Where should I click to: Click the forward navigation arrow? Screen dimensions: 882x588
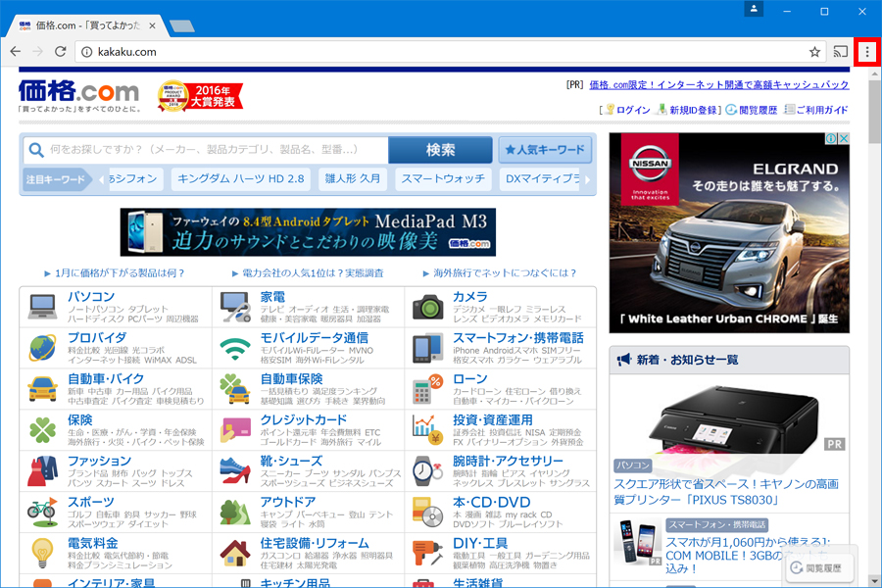pos(37,52)
